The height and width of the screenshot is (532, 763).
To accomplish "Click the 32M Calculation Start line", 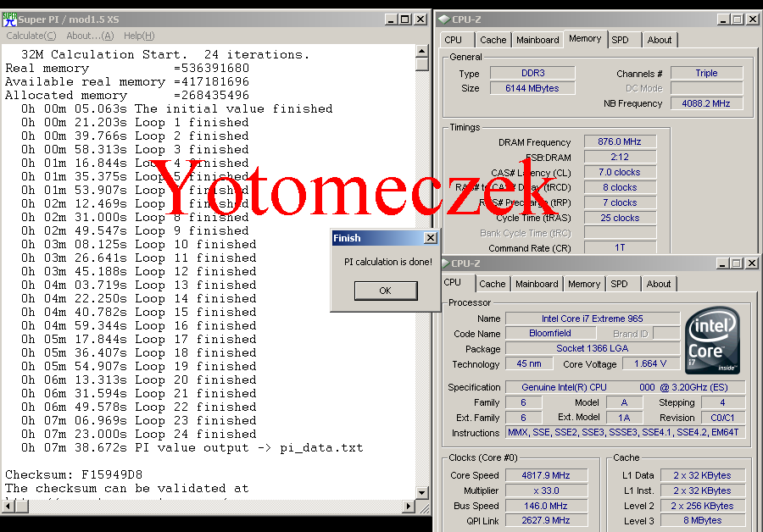I will pos(165,54).
